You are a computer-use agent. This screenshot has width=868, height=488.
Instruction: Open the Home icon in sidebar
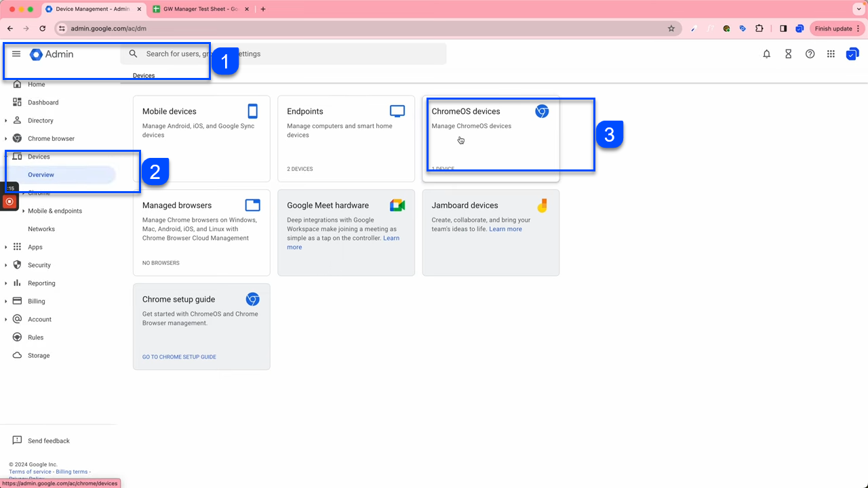[x=18, y=84]
